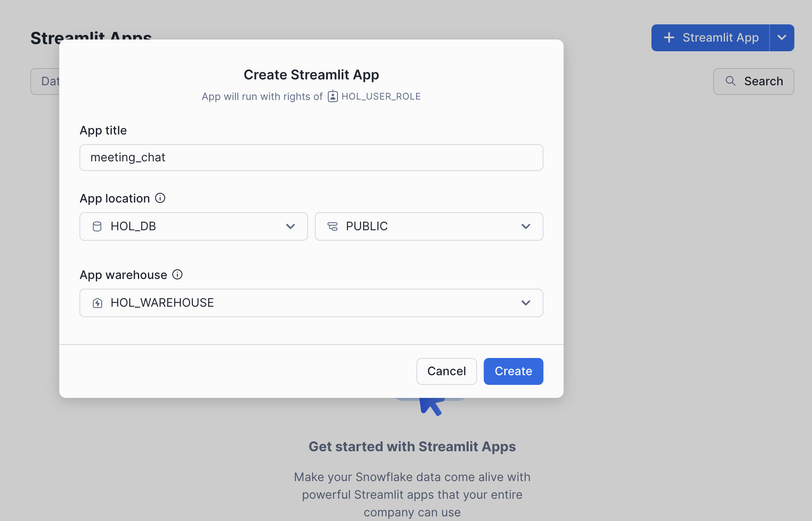Click the App location info icon
The width and height of the screenshot is (812, 521).
click(160, 198)
